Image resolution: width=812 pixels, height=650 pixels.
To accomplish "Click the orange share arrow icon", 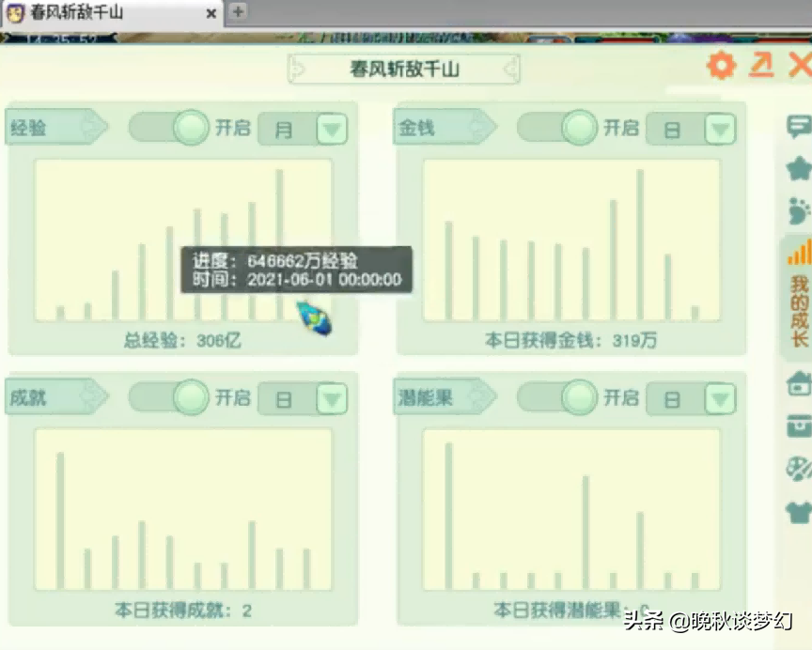I will 762,66.
